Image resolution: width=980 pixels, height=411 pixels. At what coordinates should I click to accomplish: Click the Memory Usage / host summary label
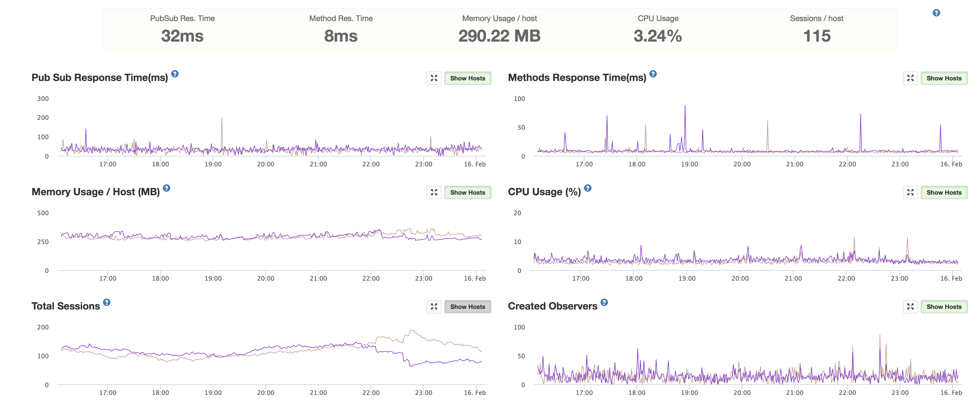coord(499,18)
